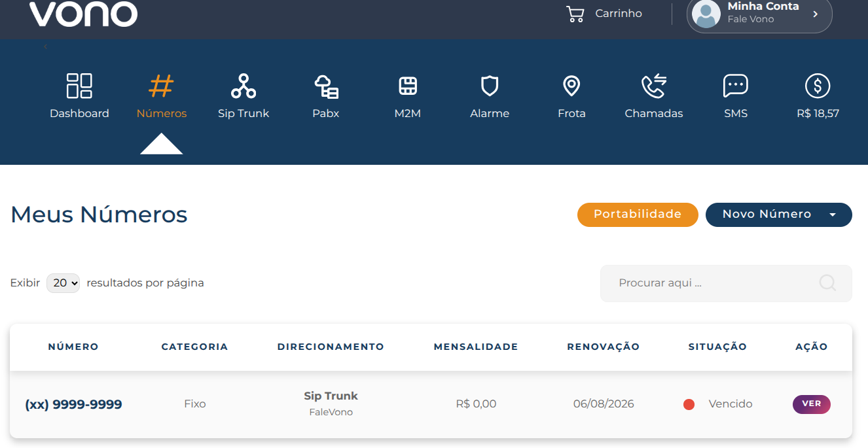Open the M2M SIM card icon
This screenshot has width=868, height=448.
408,86
